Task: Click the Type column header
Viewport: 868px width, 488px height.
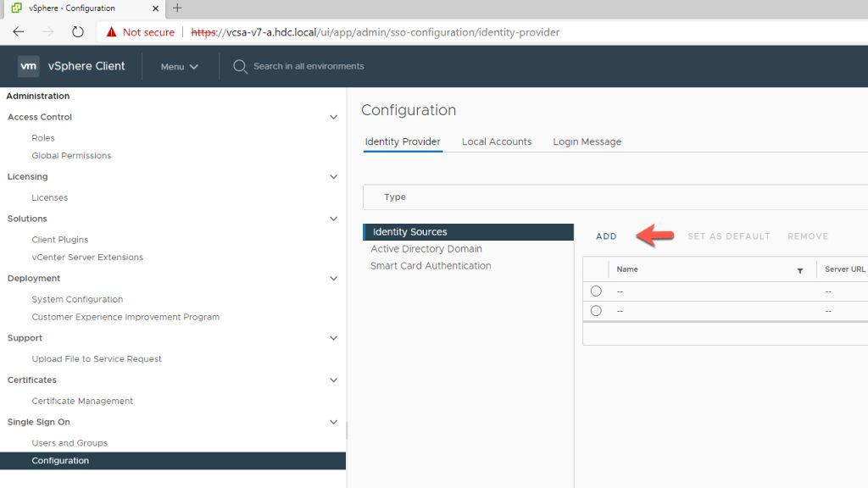Action: coord(395,197)
